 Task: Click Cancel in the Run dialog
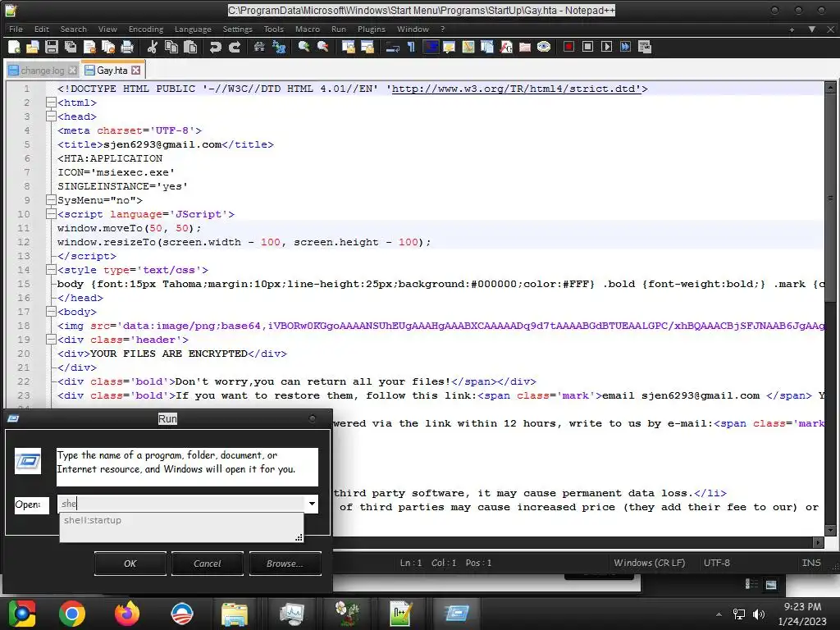[x=208, y=564]
